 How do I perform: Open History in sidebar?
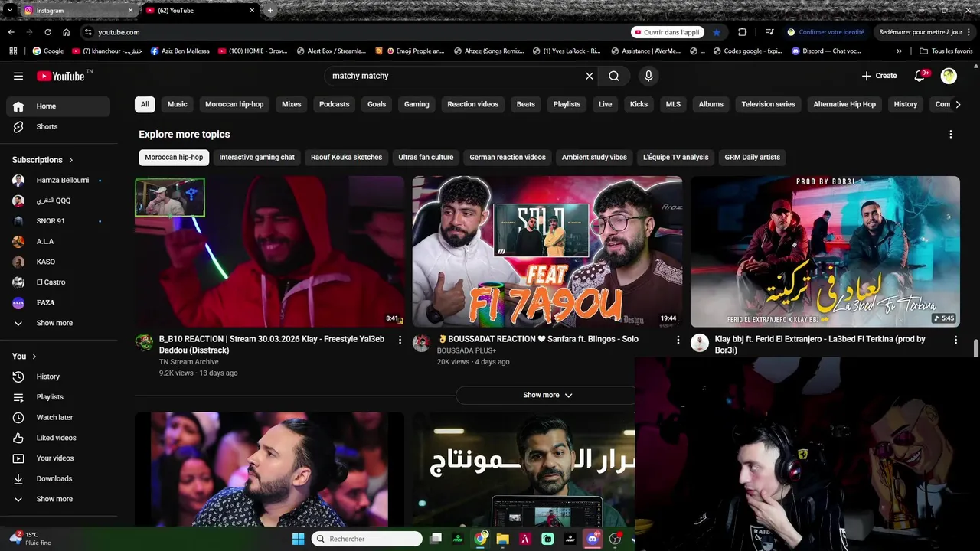[x=58, y=377]
